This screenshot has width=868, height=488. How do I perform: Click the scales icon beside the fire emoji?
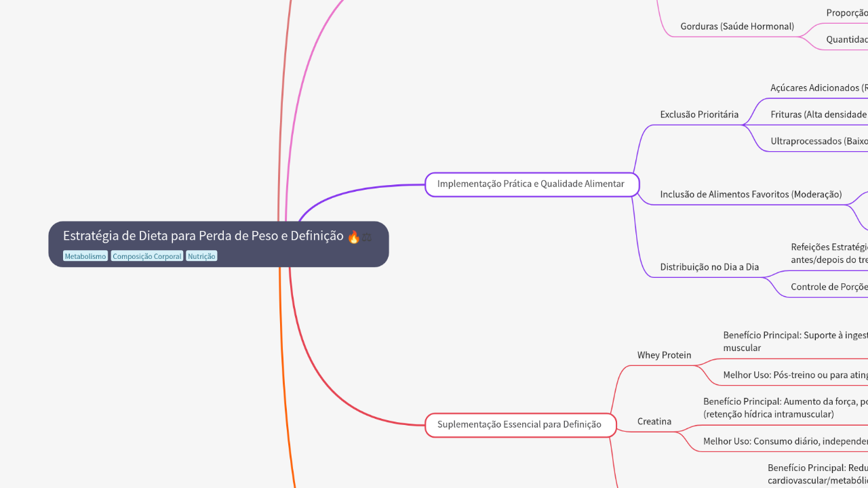pos(366,237)
